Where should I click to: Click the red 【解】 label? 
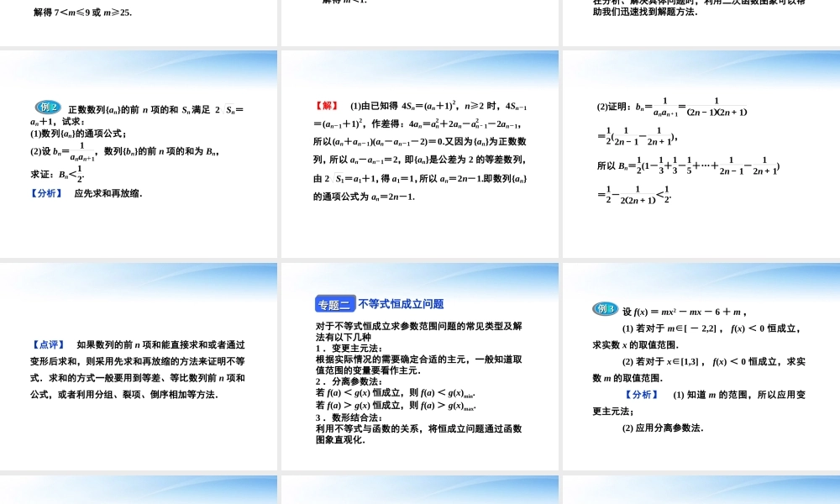click(326, 106)
